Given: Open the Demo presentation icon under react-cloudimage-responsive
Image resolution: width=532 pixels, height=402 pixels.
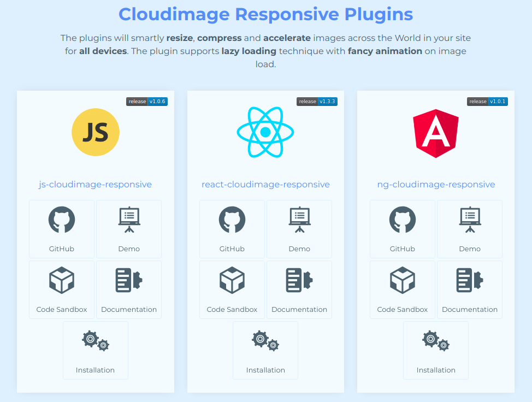Looking at the screenshot, I should pyautogui.click(x=299, y=220).
